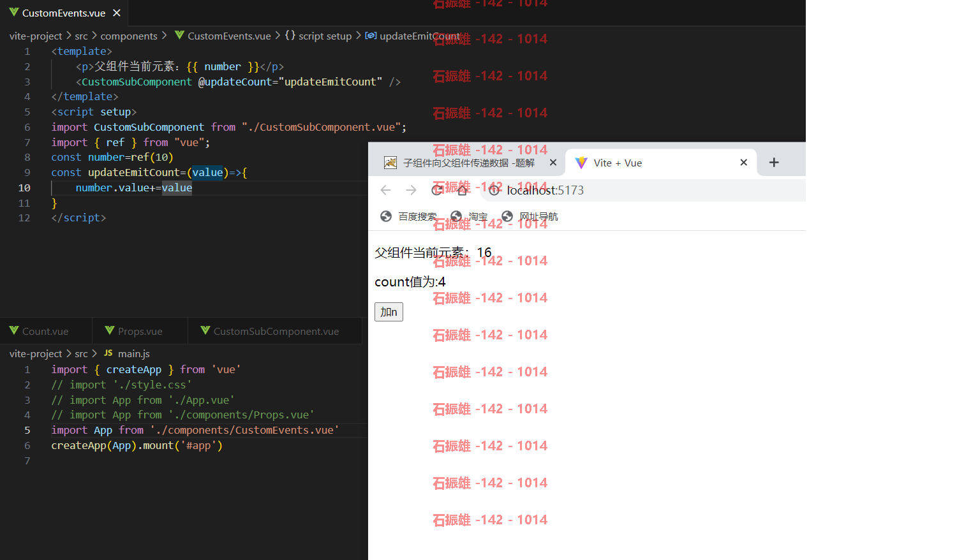Click the Vue icon on Count.vue tab
This screenshot has height=560, width=980.
click(13, 330)
